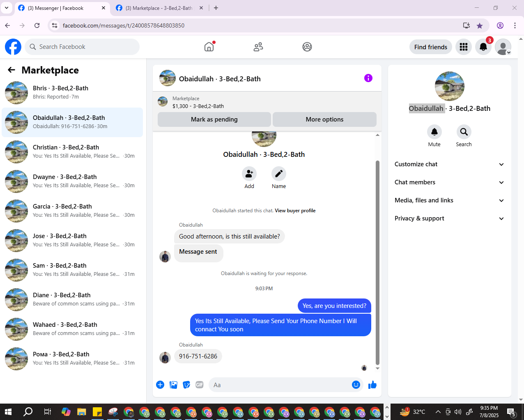Open the notifications bell
This screenshot has width=524, height=420.
(483, 47)
